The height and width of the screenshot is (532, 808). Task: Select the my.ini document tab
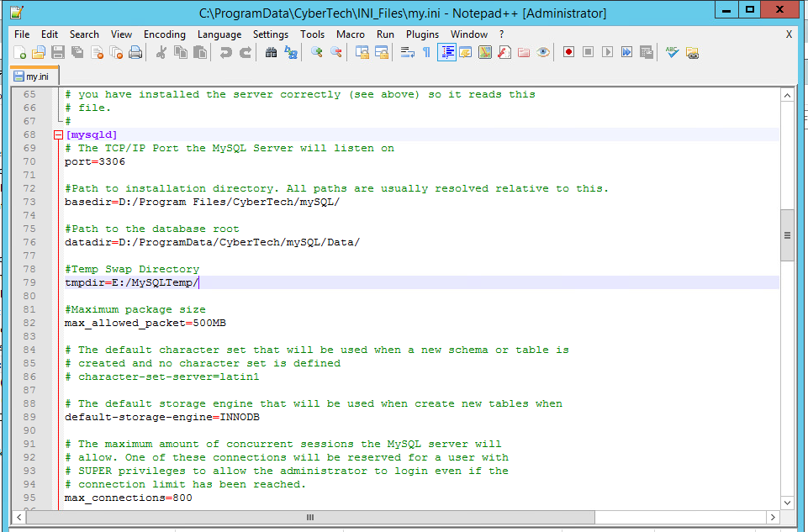click(x=34, y=76)
